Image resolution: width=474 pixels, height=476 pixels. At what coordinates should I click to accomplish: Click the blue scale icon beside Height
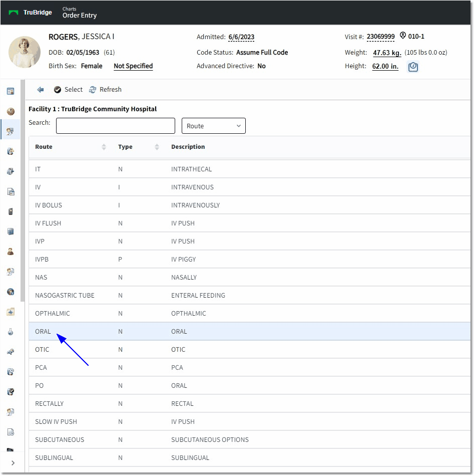(x=413, y=67)
